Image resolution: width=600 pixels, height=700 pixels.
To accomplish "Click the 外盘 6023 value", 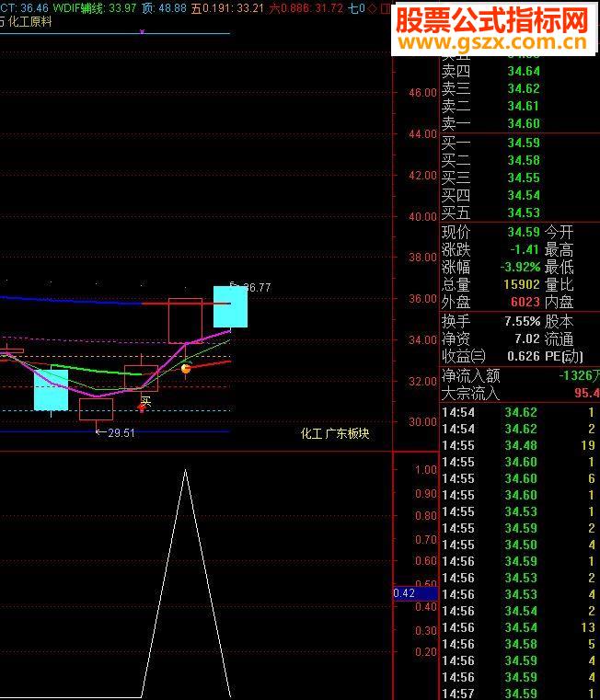I will point(525,303).
